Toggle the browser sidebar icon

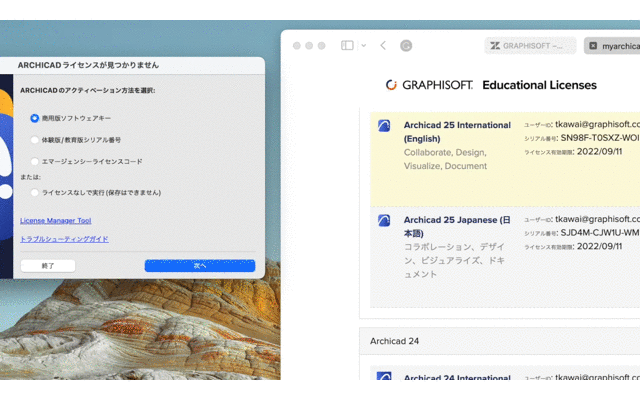[347, 45]
